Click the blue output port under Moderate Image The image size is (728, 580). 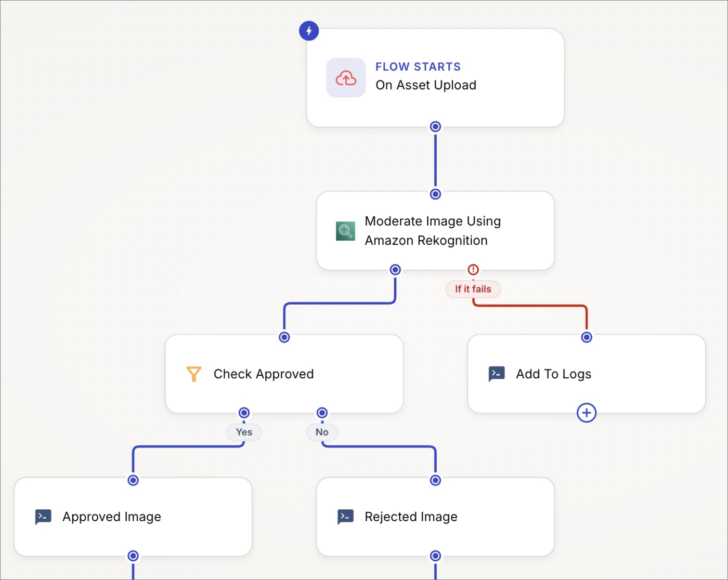click(395, 269)
